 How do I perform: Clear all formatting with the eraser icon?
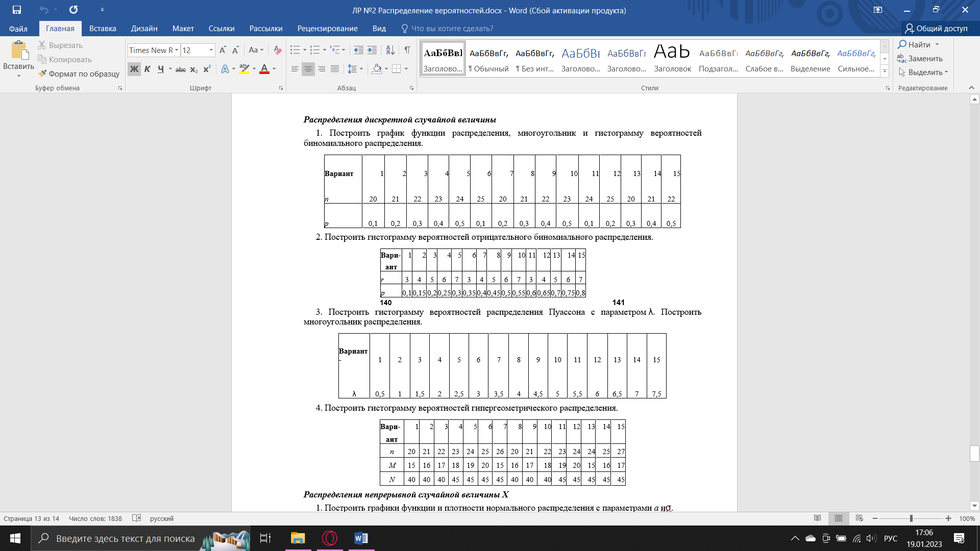[x=277, y=50]
